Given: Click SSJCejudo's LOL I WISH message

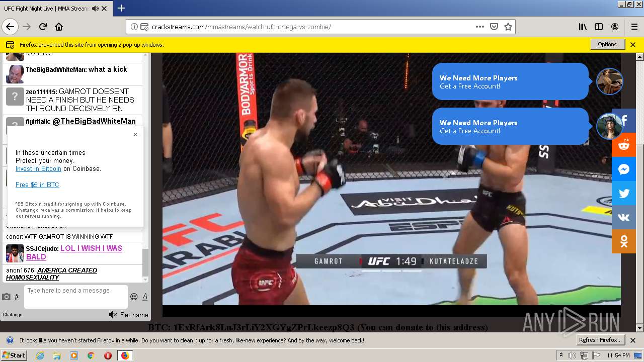Looking at the screenshot, I should coord(74,252).
